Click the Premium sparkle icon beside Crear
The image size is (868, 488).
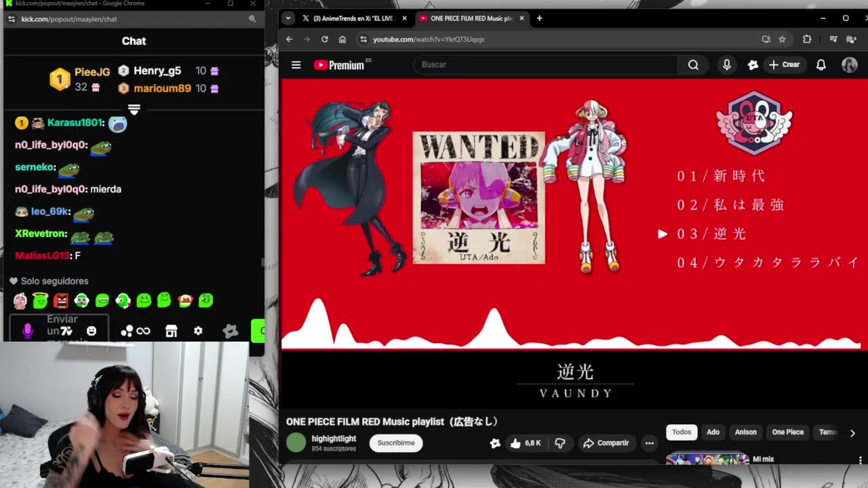[753, 65]
